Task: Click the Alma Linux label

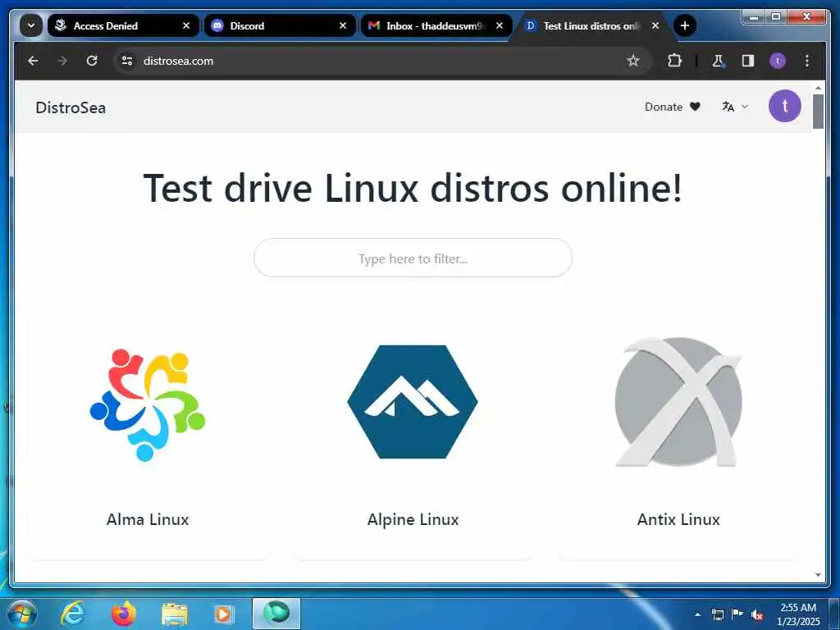Action: (148, 519)
